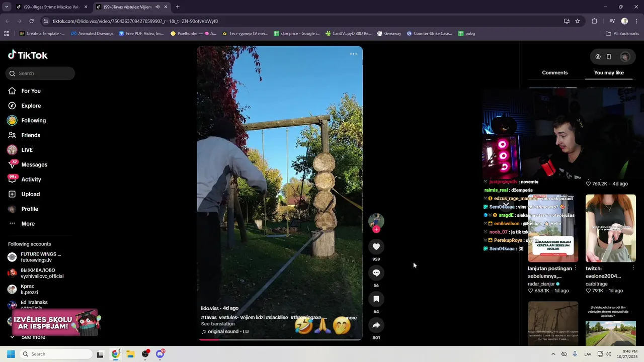Open File Explorer from taskbar

point(130,354)
